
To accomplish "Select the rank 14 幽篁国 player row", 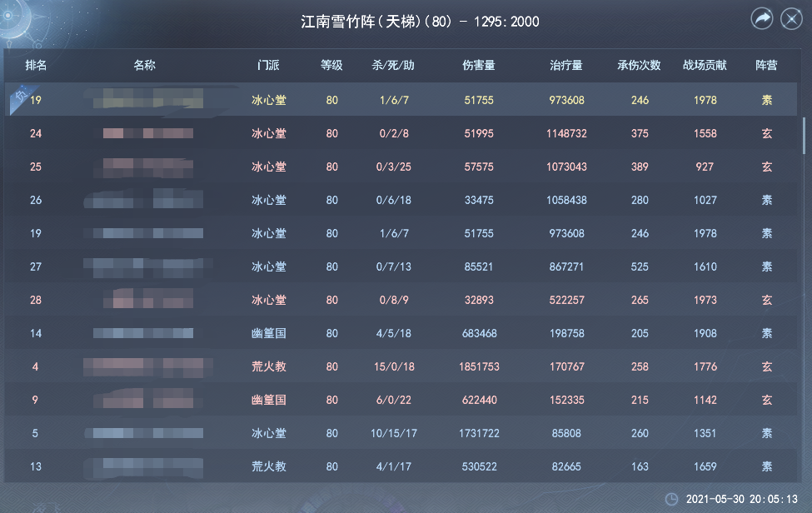I will (x=400, y=333).
